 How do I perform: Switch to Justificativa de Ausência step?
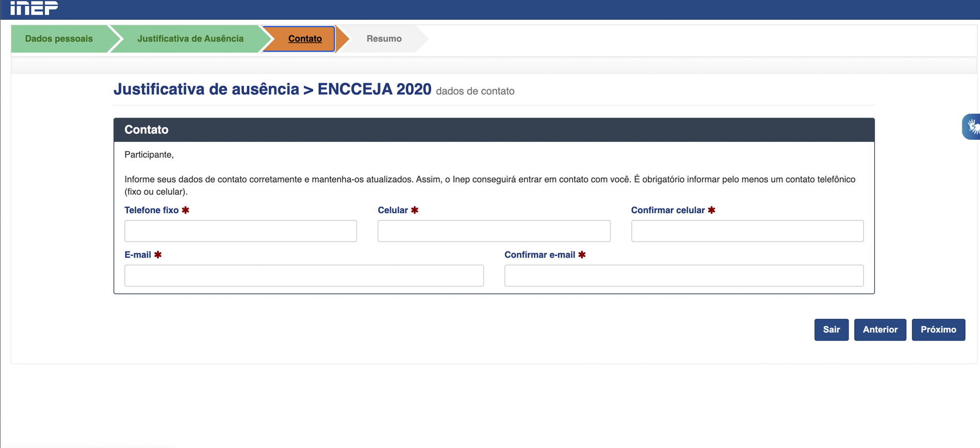[190, 39]
